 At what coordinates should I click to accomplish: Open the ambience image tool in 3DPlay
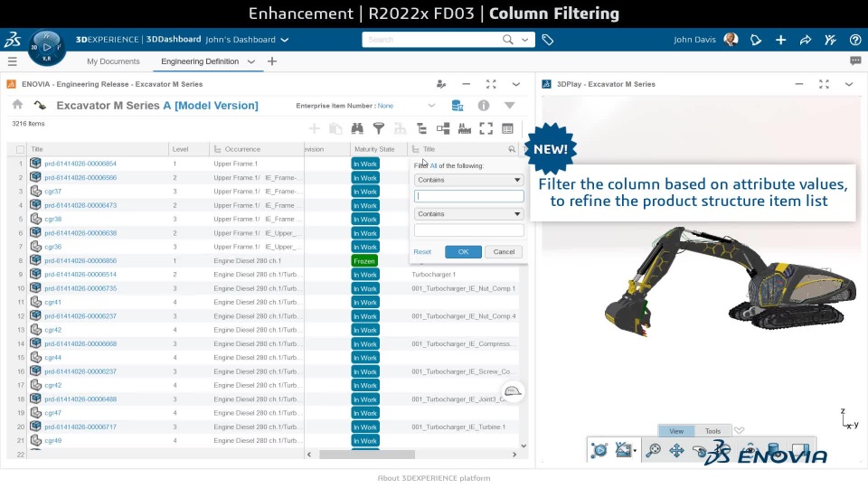[624, 450]
